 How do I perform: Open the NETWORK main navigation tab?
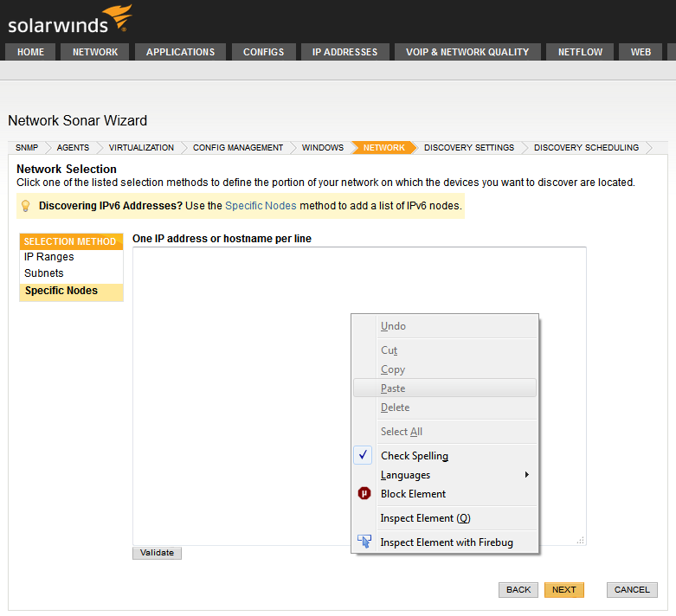pos(95,52)
